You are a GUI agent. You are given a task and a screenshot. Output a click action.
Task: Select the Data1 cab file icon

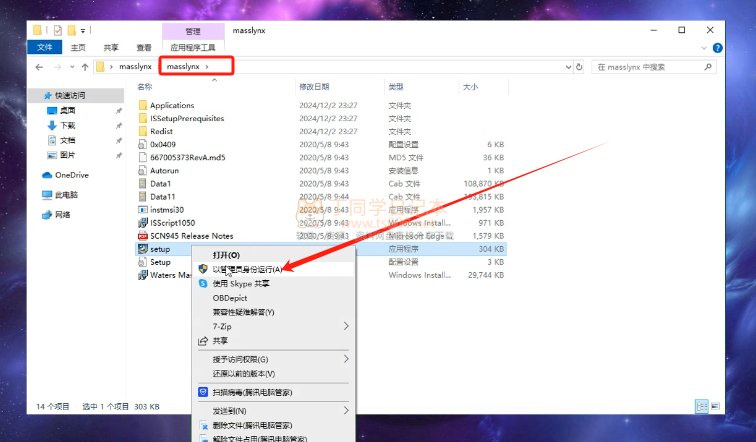[143, 183]
